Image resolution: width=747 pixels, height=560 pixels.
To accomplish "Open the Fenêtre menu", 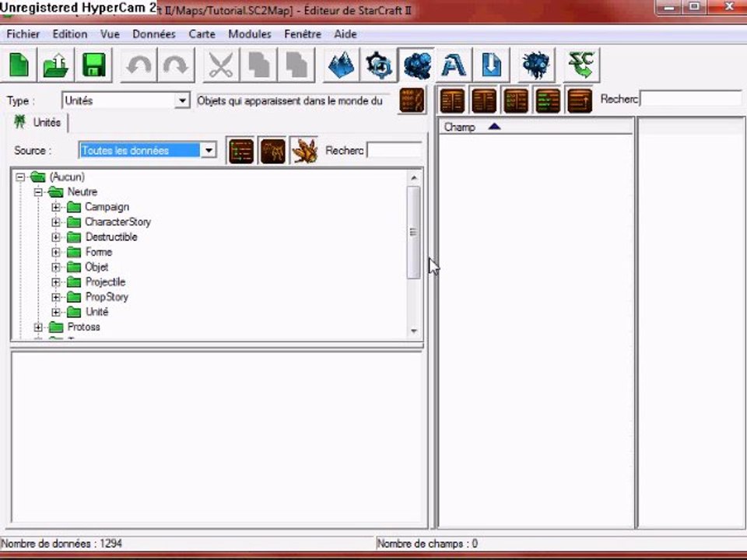I will click(303, 34).
